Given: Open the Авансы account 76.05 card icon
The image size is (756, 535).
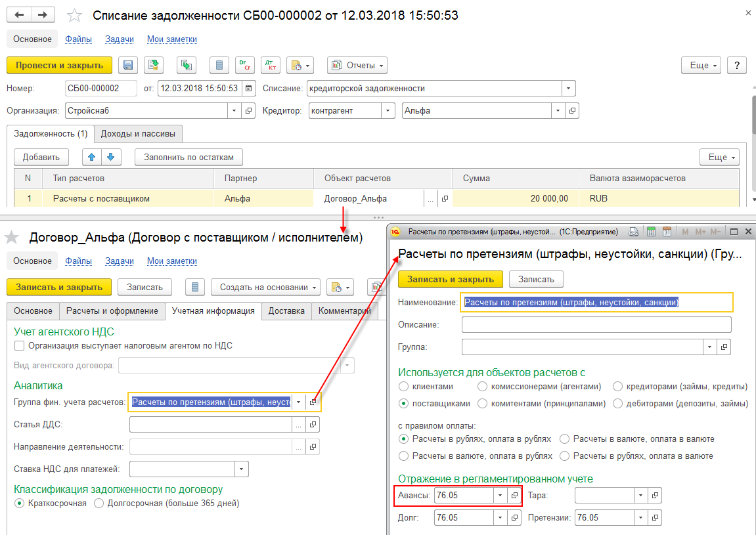Looking at the screenshot, I should click(514, 496).
